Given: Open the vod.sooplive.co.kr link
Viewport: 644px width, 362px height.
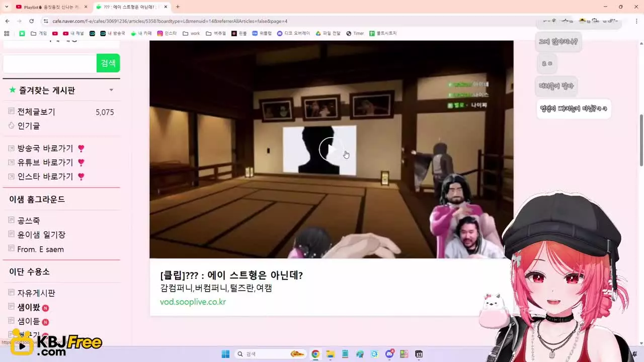Looking at the screenshot, I should (193, 302).
